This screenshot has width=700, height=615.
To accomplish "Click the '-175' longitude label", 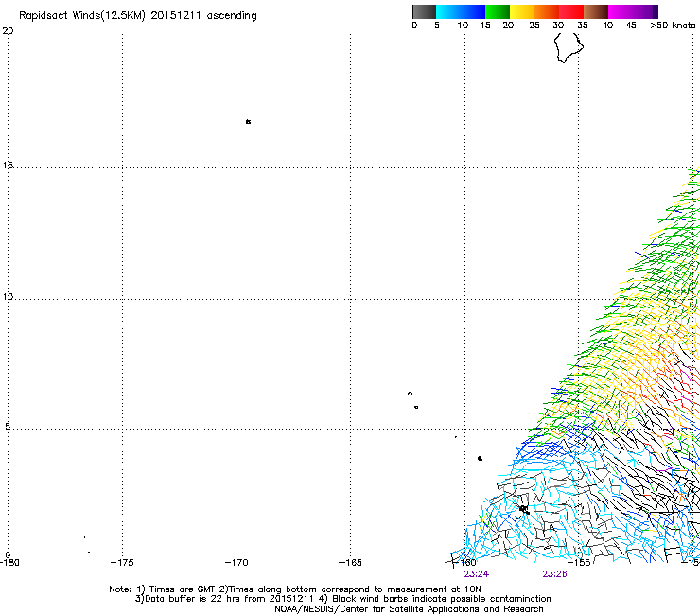I will (122, 563).
